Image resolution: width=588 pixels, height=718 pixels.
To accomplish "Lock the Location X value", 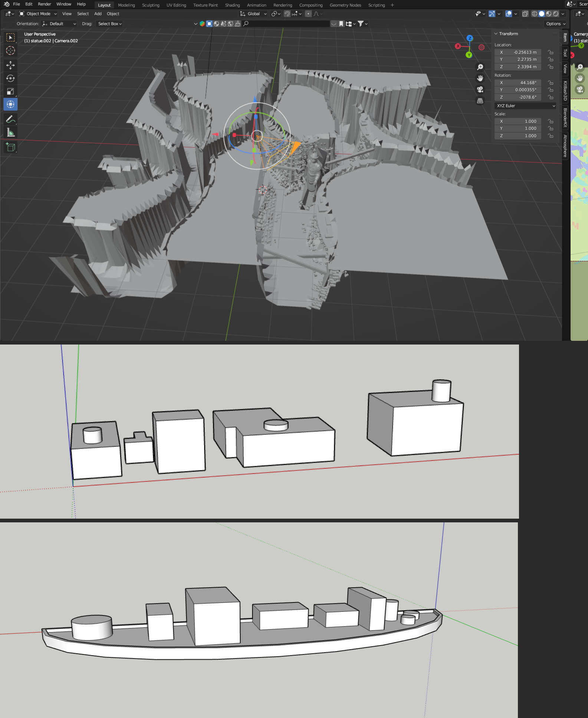I will click(551, 52).
